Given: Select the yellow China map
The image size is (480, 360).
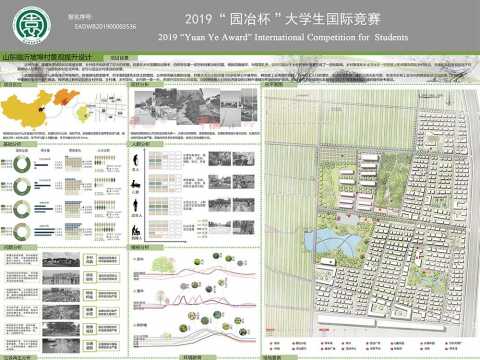Looking at the screenshot, I should pyautogui.click(x=27, y=109).
